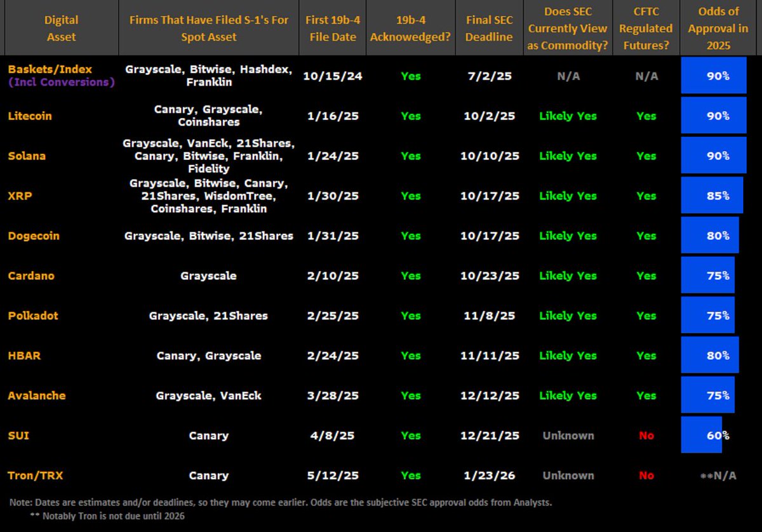Click the Solana asset label
762x532 pixels.
point(27,156)
